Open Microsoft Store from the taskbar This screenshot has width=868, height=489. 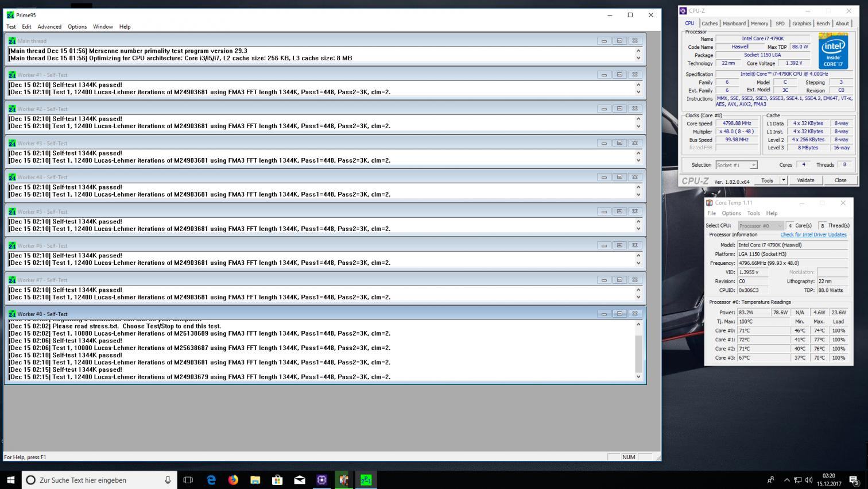277,480
